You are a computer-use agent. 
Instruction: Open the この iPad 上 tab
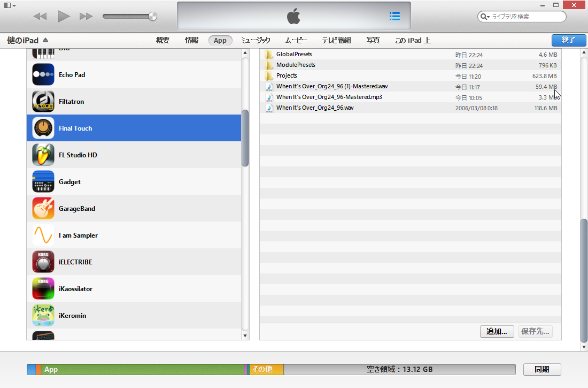413,40
